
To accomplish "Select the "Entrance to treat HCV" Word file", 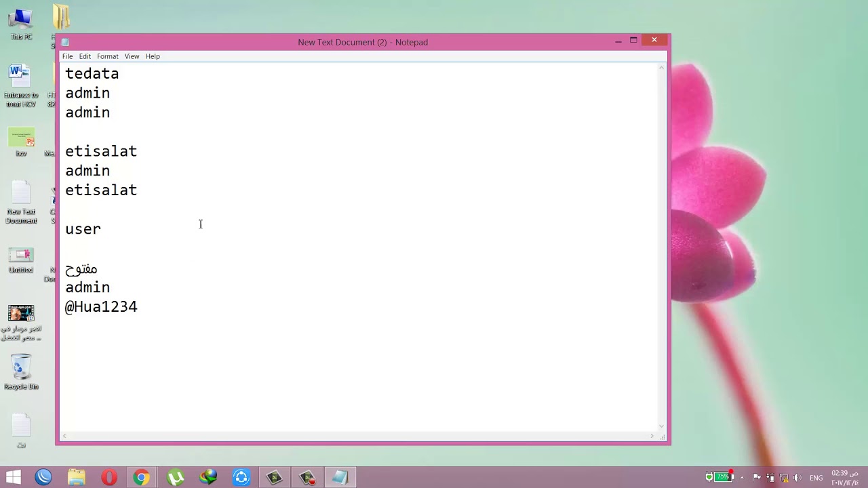I will (20, 86).
